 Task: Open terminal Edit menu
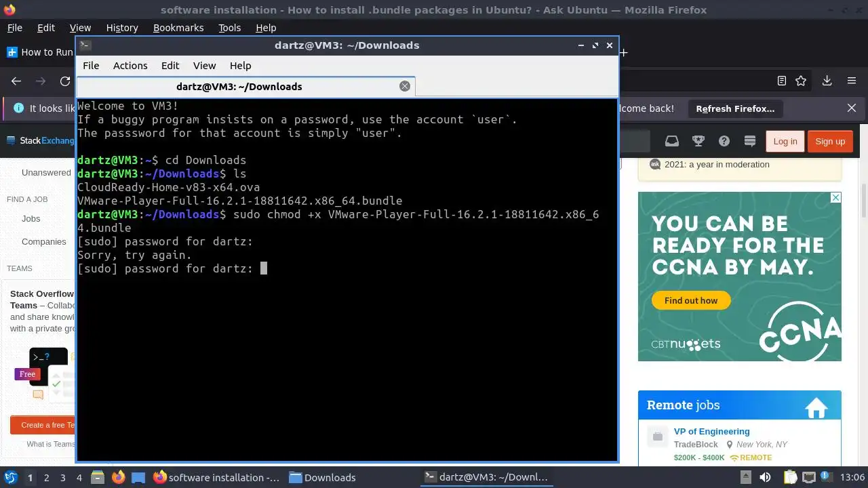(170, 66)
